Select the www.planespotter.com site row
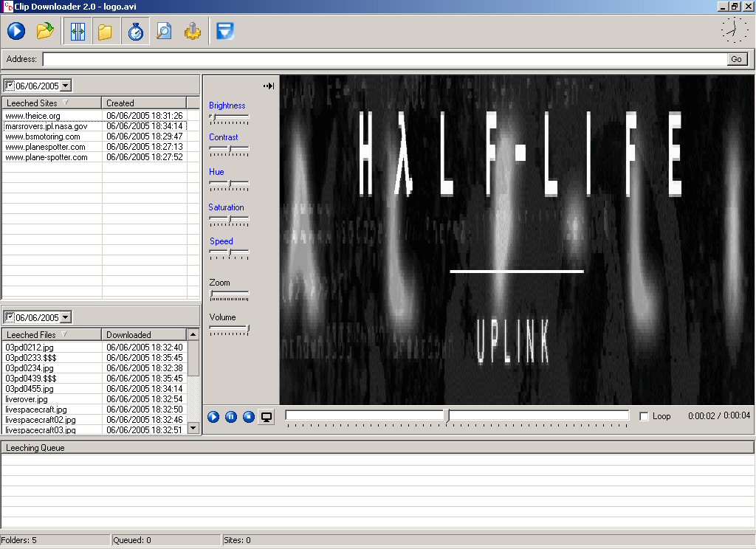The width and height of the screenshot is (756, 549). point(94,147)
